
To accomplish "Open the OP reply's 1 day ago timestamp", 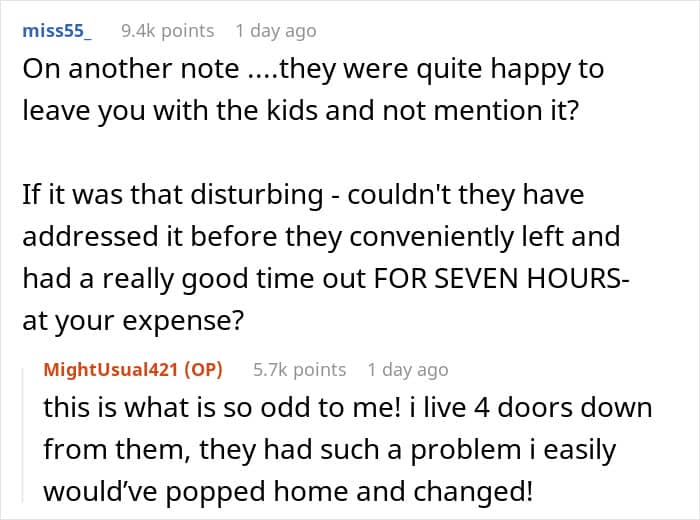I will (408, 370).
